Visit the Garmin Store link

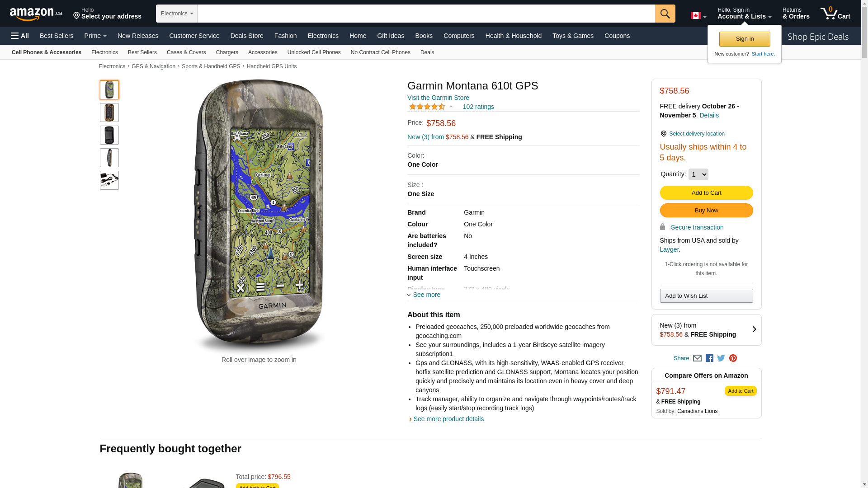pos(438,98)
